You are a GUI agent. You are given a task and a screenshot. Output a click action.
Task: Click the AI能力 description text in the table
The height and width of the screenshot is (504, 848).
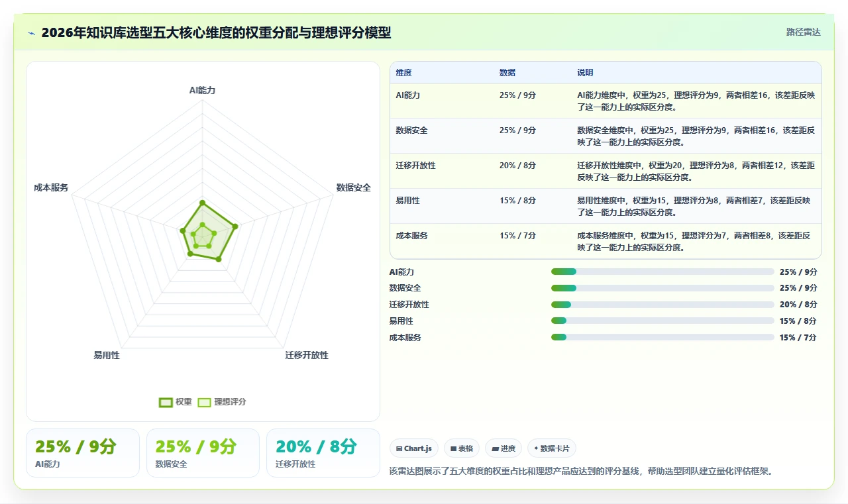point(696,101)
